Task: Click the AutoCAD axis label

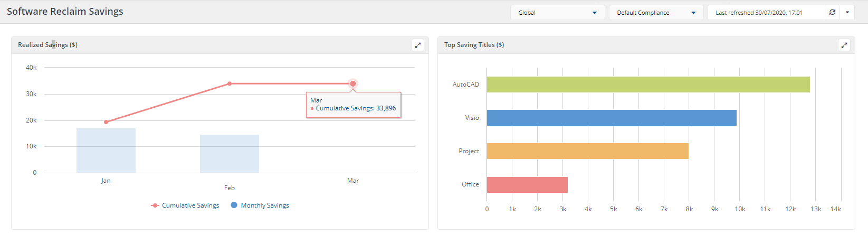Action: (465, 85)
